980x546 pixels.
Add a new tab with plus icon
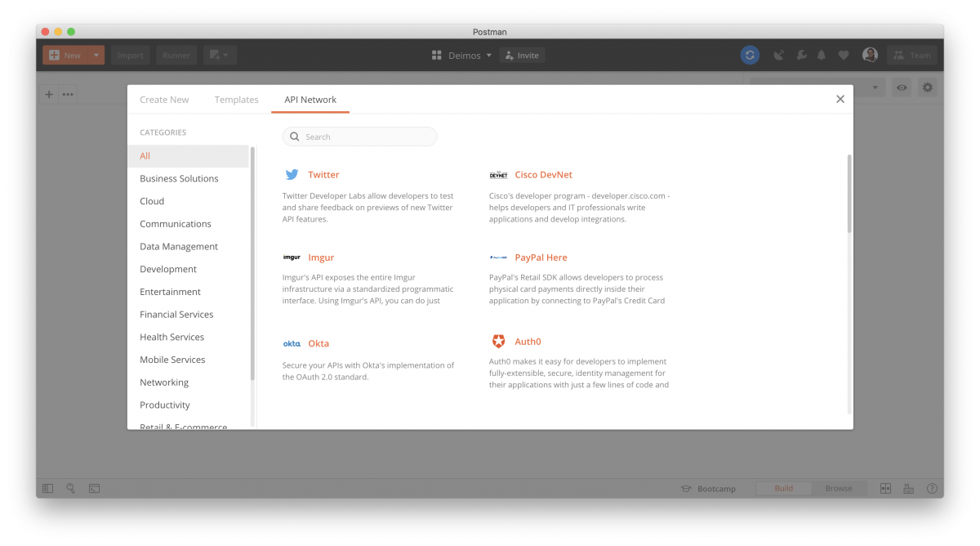click(49, 94)
